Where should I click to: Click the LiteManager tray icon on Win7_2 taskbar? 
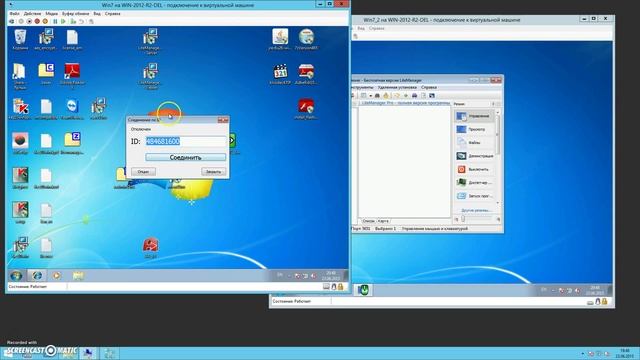(x=363, y=290)
